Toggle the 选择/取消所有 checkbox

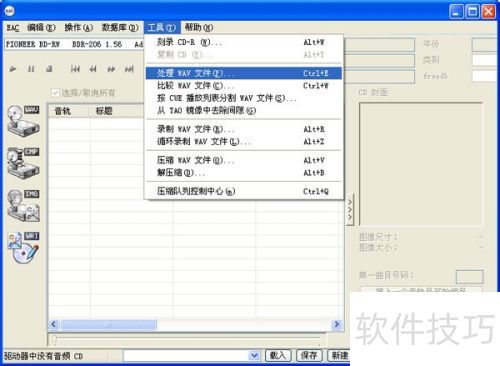[x=55, y=92]
